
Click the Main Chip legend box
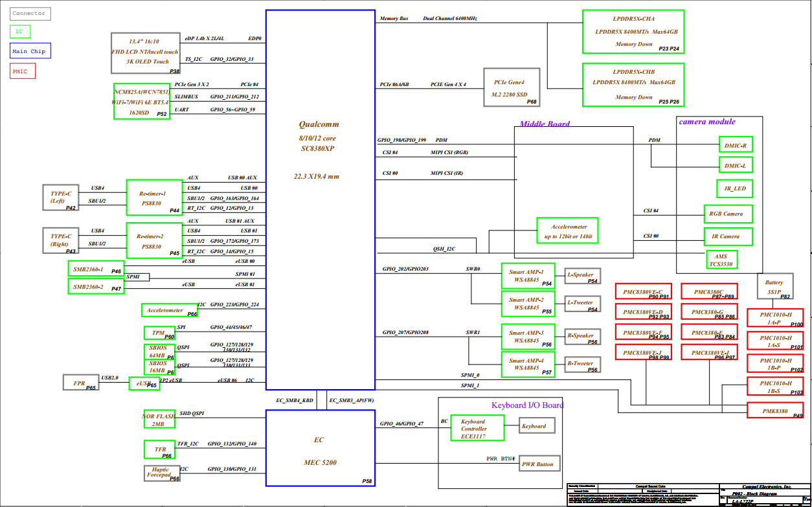[x=30, y=51]
